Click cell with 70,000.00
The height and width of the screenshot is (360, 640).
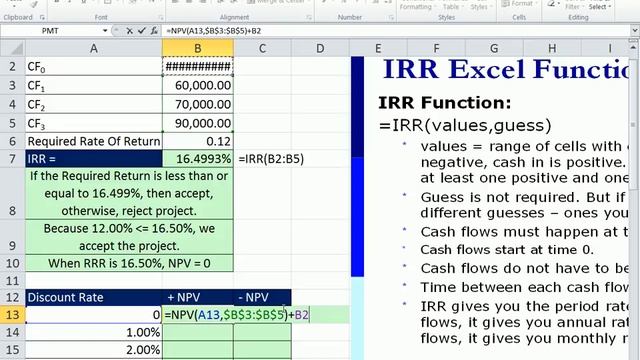click(198, 104)
